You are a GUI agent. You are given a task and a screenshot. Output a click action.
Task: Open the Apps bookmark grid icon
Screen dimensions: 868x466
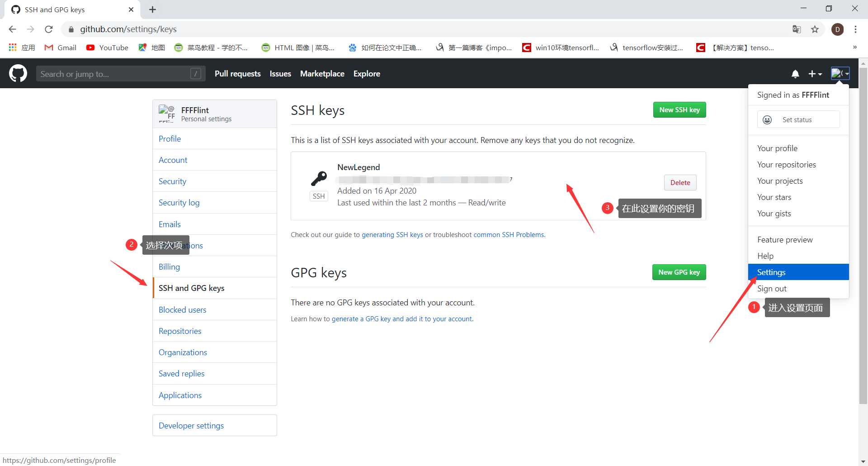[x=21, y=48]
